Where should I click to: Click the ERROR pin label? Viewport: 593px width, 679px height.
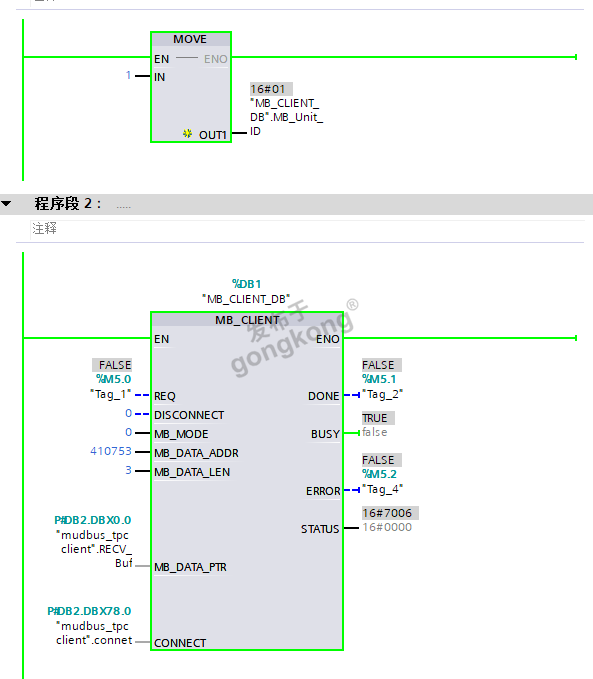pyautogui.click(x=323, y=491)
